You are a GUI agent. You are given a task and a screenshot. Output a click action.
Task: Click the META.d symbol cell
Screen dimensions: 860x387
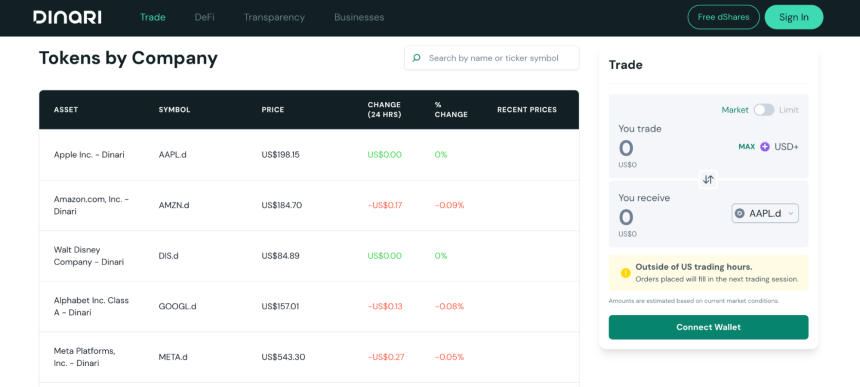coord(173,357)
